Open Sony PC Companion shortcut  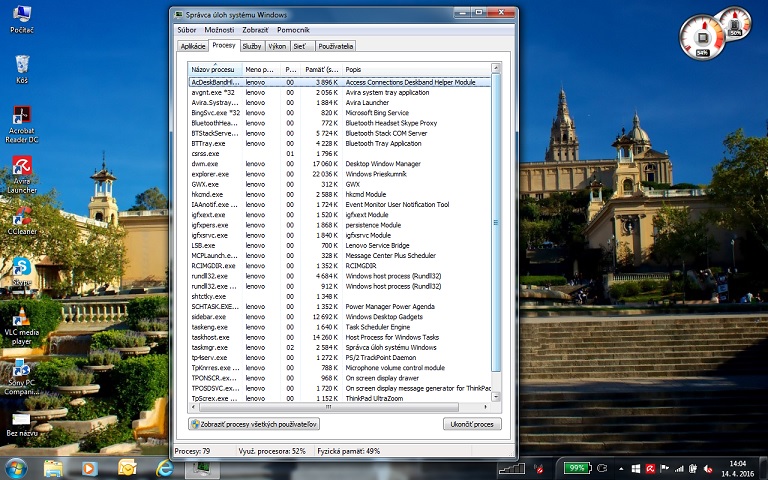click(x=22, y=377)
